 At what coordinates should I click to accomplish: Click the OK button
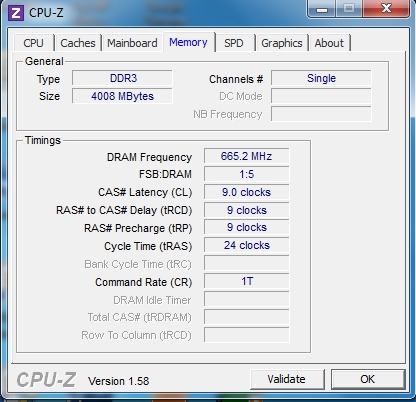368,379
